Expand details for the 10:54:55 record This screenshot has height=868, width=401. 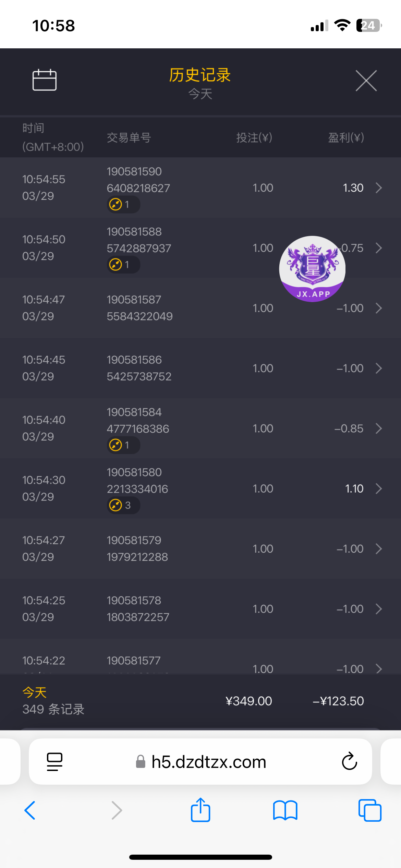pos(378,188)
